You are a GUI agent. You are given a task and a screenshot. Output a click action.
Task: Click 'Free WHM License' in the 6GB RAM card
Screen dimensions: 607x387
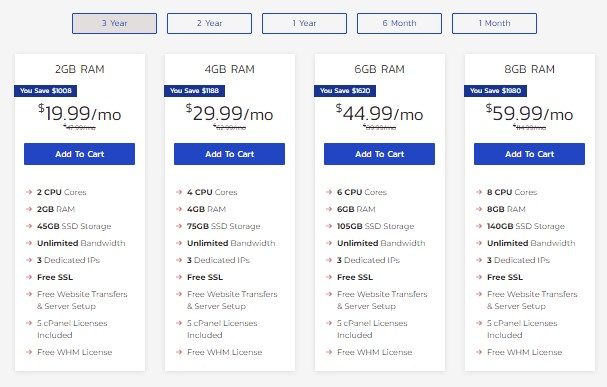point(374,352)
